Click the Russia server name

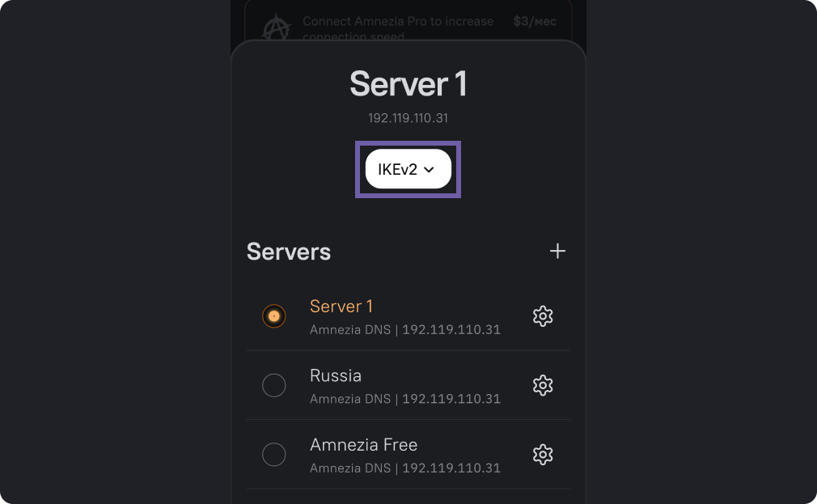click(336, 375)
